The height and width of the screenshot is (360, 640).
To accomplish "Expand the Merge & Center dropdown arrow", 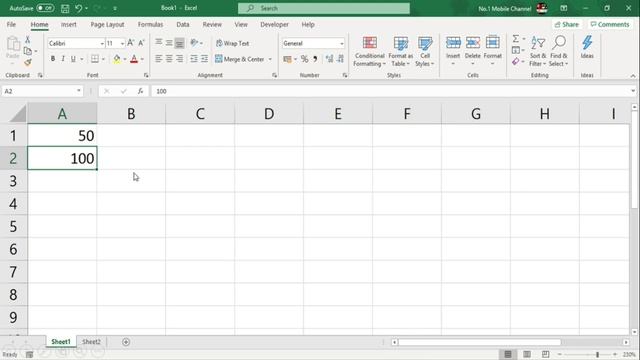I will click(270, 60).
